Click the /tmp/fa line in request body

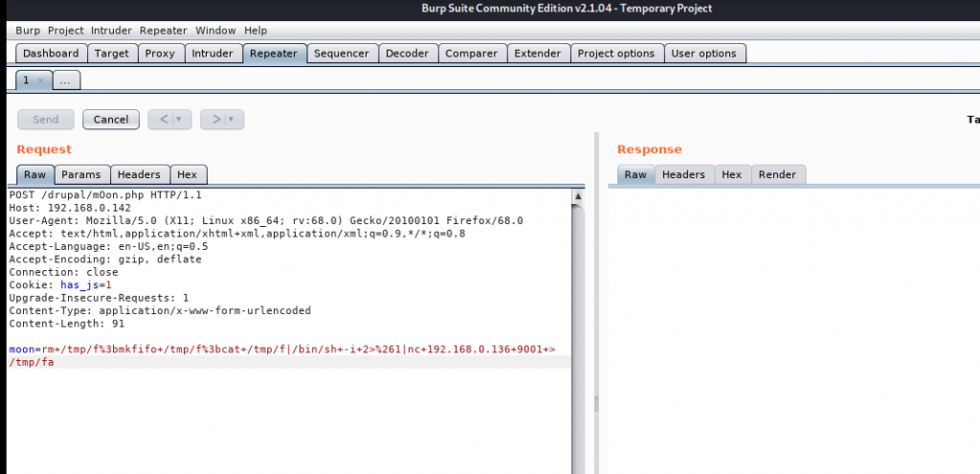point(32,362)
